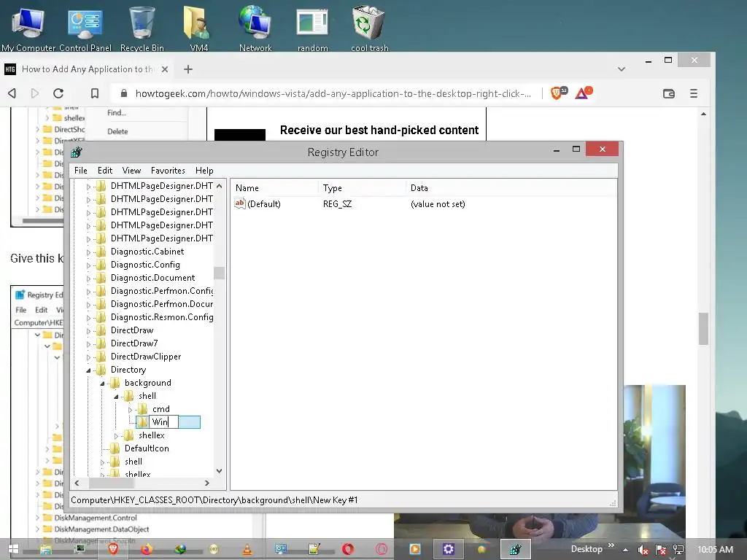Click the Registry Editor title bar icon

coord(76,152)
